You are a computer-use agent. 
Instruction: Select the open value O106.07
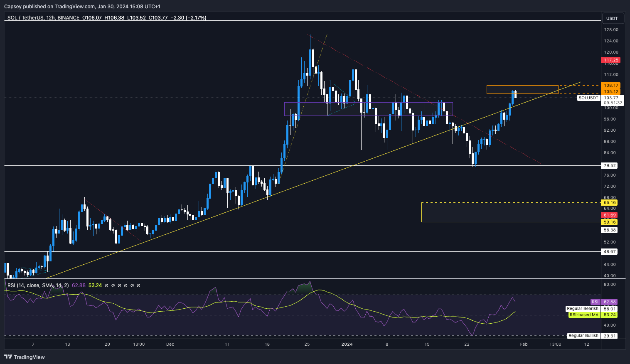[92, 17]
